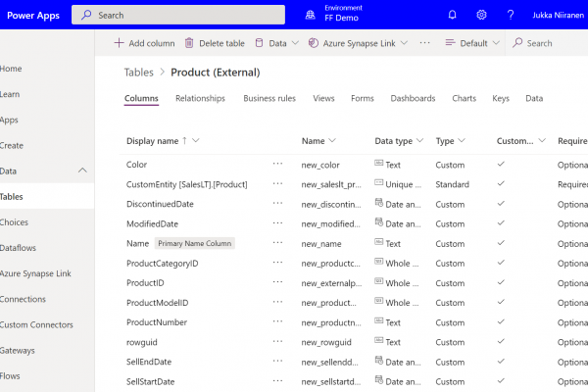Open Connections in the sidebar
The height and width of the screenshot is (392, 588).
tap(23, 299)
